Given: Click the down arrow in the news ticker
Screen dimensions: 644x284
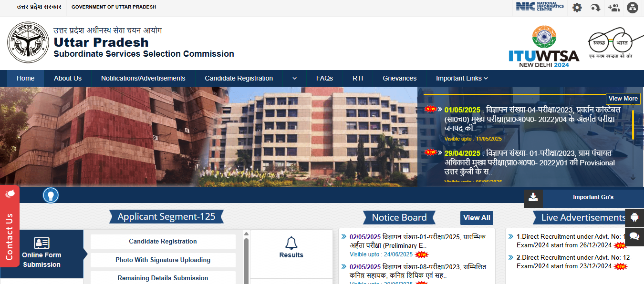Looking at the screenshot, I should pos(633,178).
